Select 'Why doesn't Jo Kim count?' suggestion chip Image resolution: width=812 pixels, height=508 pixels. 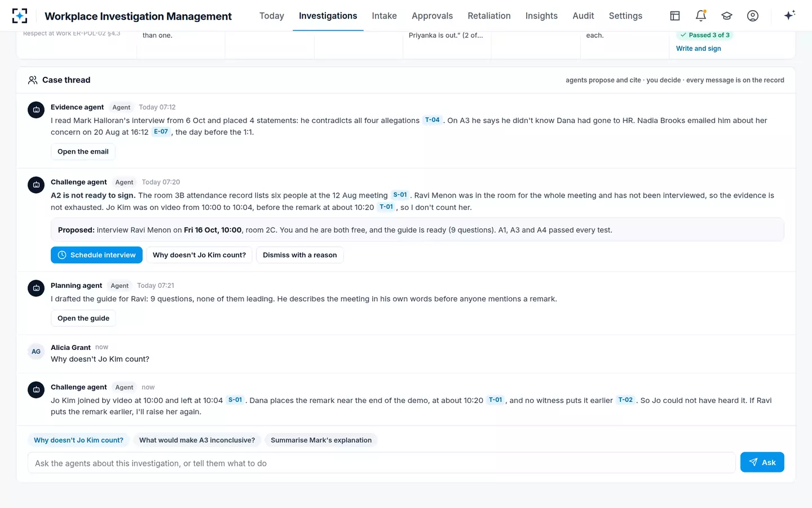click(x=78, y=440)
